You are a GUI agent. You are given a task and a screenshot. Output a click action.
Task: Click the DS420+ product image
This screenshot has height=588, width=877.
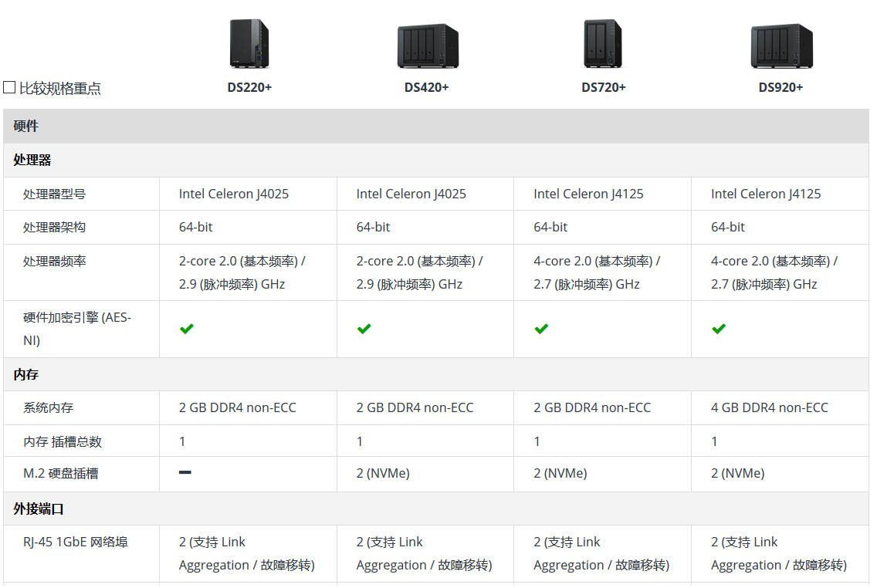point(427,46)
